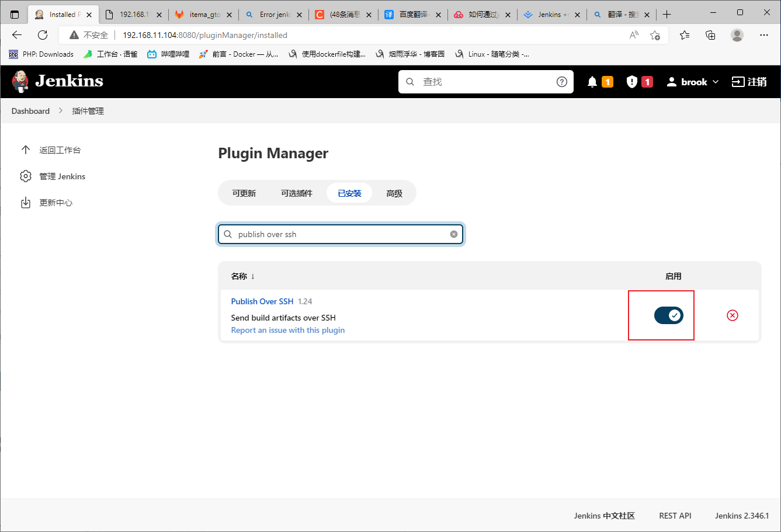The width and height of the screenshot is (781, 532).
Task: Click Dashboard breadcrumb
Action: (30, 111)
